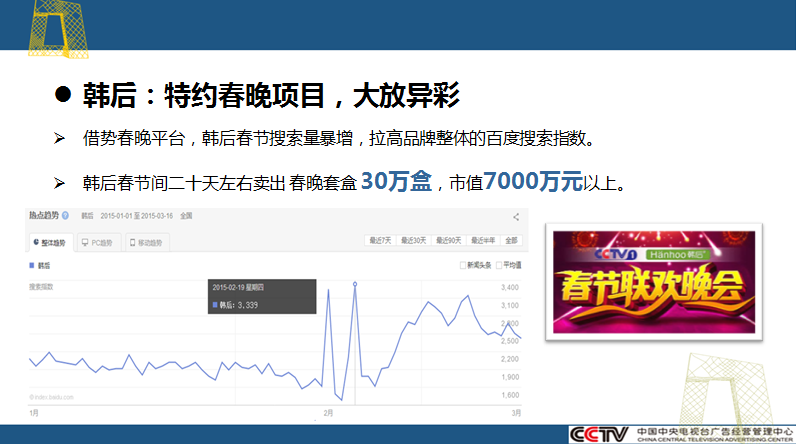
Task: Click the slide title 韩后：特约春晚项目，大放异彩
Action: click(x=271, y=95)
